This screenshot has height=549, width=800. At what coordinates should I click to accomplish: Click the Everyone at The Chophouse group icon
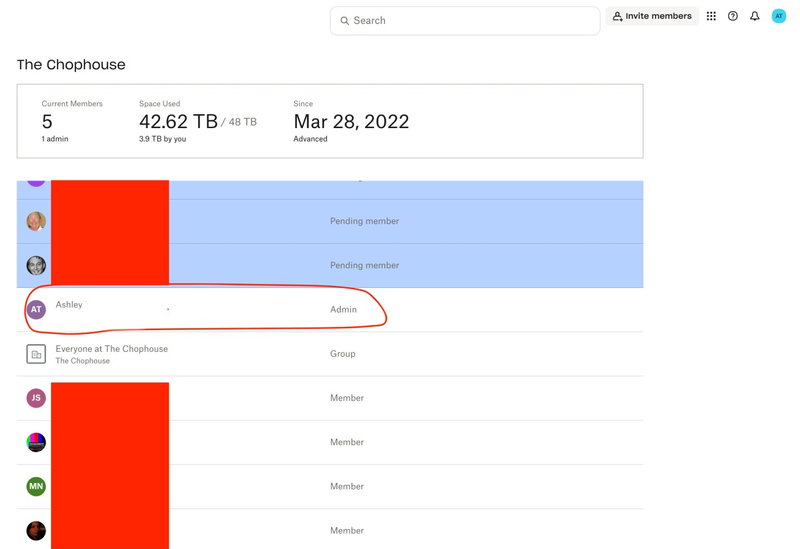coord(36,354)
